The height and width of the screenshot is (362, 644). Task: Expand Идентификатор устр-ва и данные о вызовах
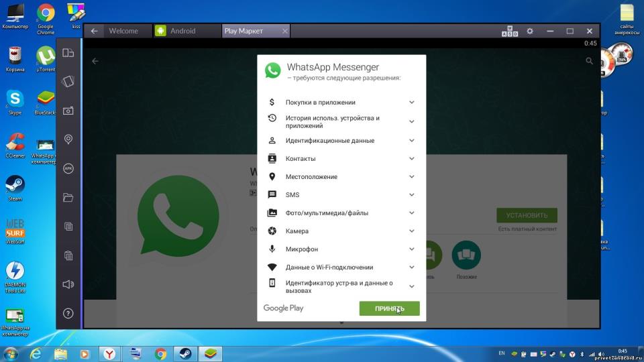411,286
